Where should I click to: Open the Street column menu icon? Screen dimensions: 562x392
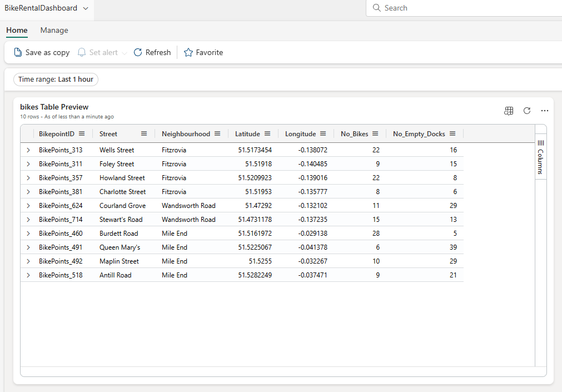(144, 134)
